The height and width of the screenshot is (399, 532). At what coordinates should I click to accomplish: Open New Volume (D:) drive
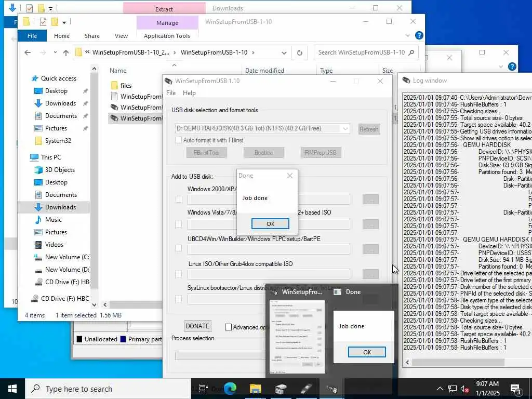67,270
